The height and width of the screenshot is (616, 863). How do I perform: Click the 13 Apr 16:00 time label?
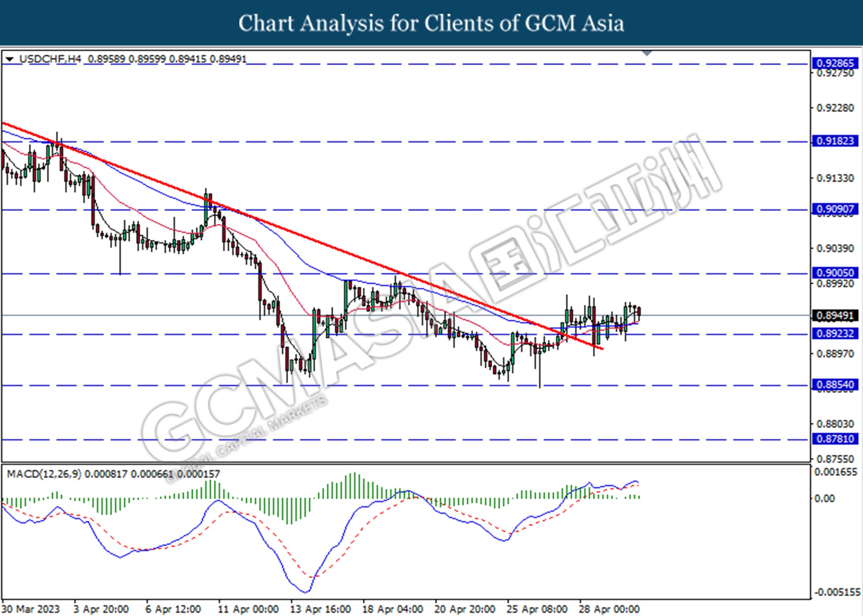tap(321, 609)
